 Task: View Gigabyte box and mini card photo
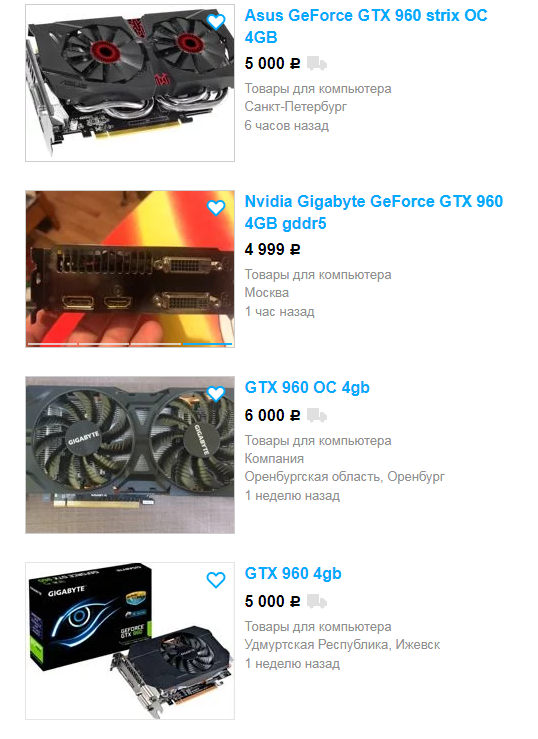pyautogui.click(x=130, y=641)
